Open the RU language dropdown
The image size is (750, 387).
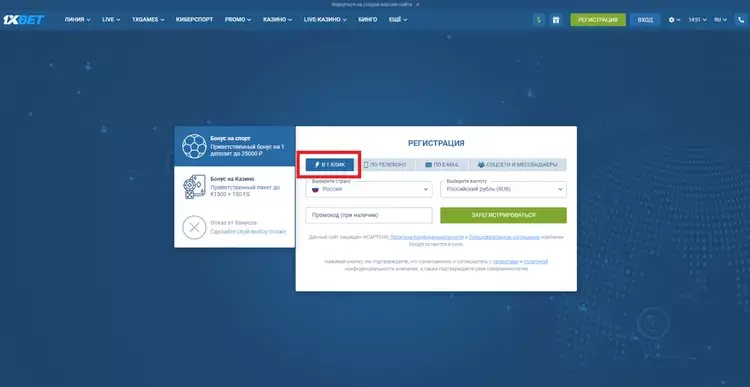pyautogui.click(x=720, y=20)
